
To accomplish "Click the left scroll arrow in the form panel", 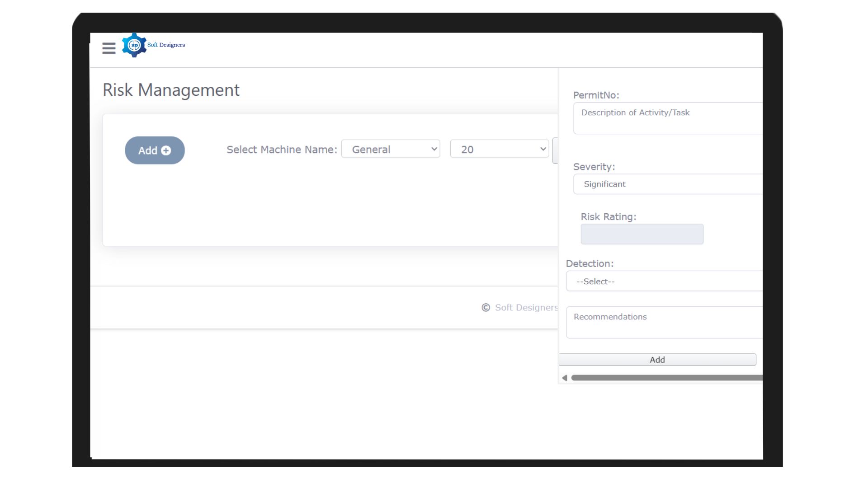I will coord(565,378).
